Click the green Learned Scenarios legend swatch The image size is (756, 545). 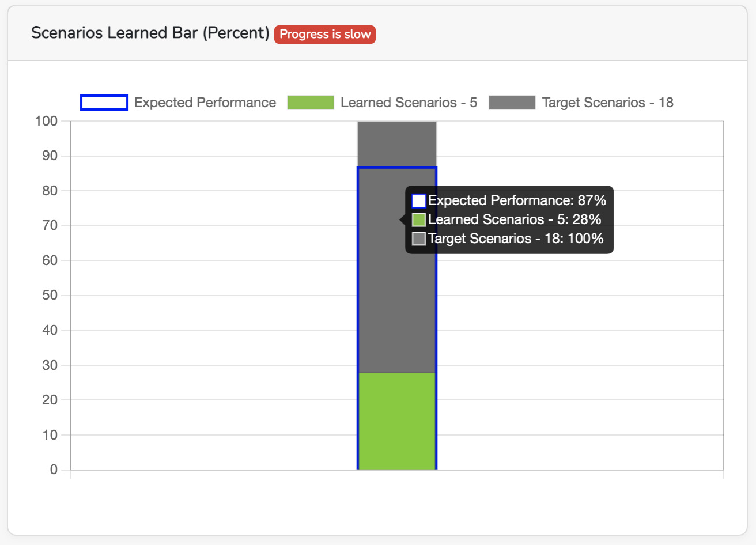coord(311,103)
